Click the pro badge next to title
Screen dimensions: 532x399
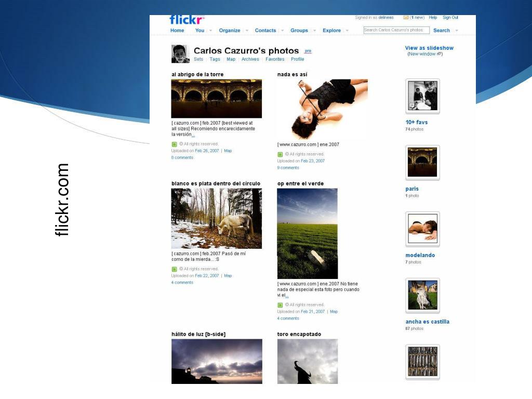308,51
